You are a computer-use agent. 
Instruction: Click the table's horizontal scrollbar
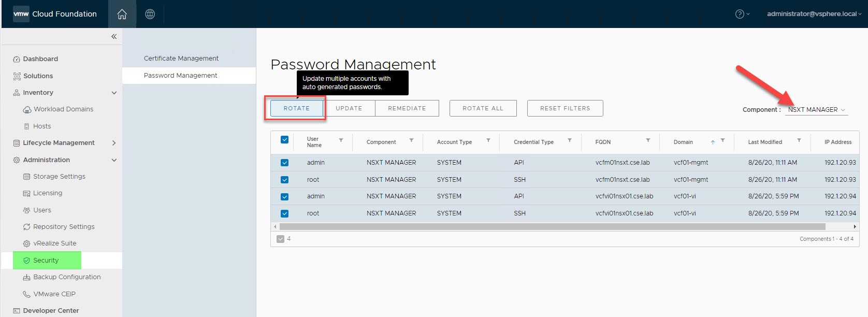point(552,226)
